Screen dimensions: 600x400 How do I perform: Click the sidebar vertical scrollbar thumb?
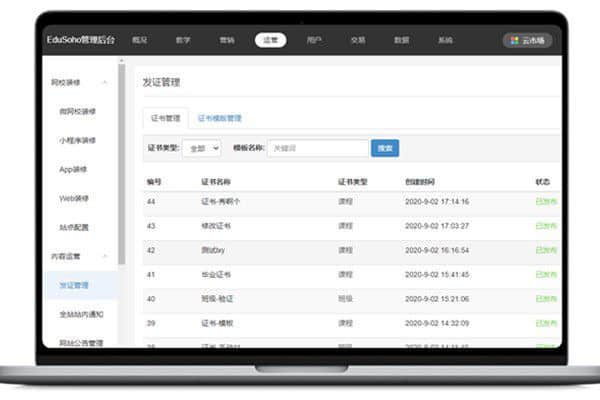point(122,165)
